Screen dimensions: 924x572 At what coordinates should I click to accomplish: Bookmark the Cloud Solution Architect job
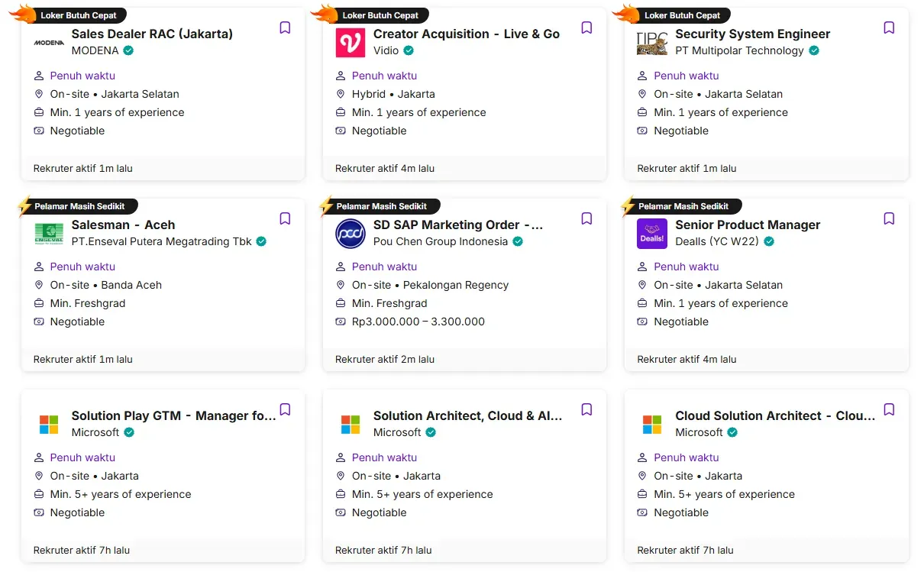(x=889, y=410)
